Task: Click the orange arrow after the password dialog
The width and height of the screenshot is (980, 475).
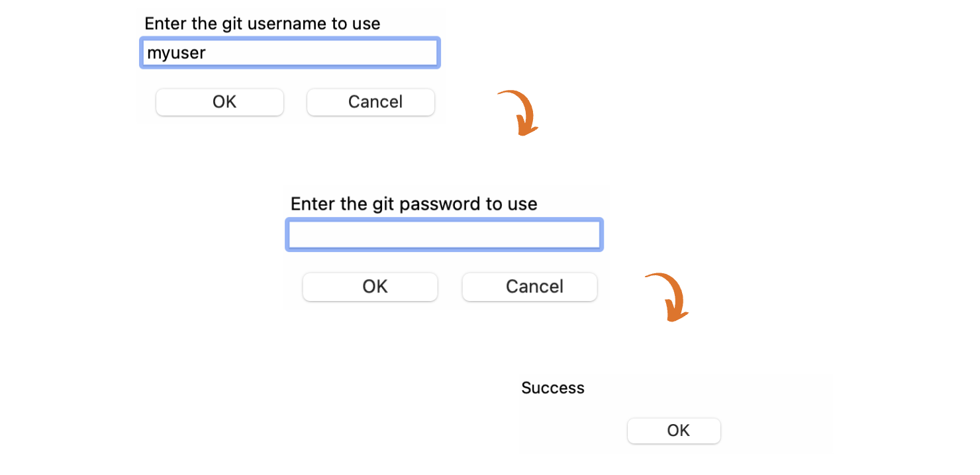Action: coord(669,297)
